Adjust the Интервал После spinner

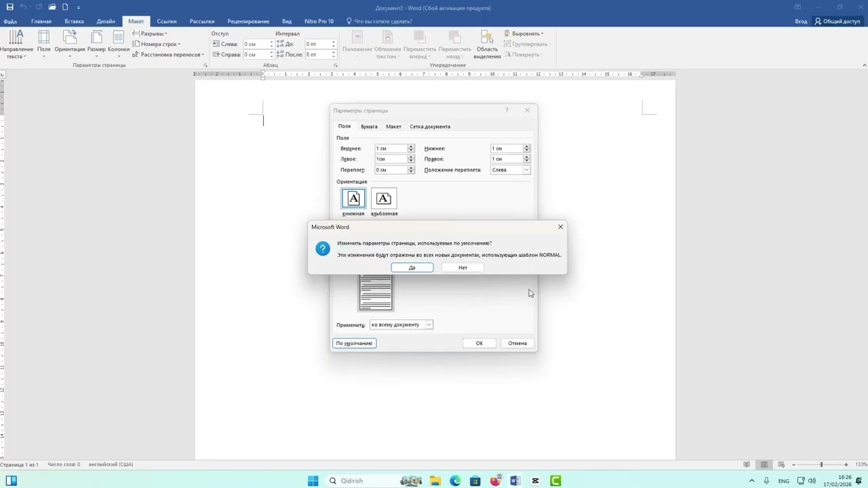coord(333,54)
